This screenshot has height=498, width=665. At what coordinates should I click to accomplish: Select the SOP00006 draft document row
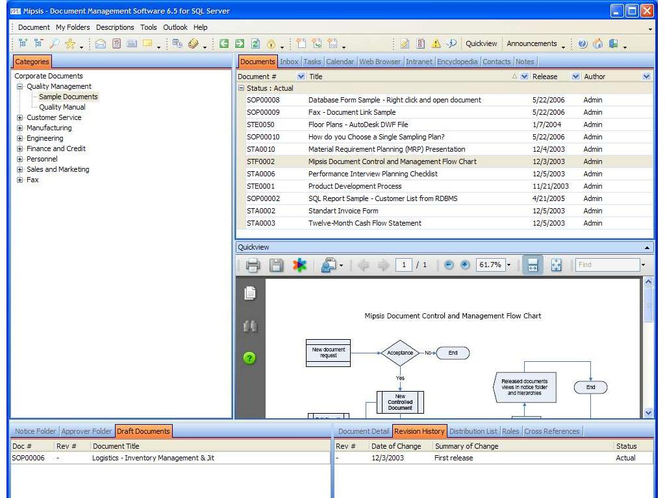click(x=170, y=458)
